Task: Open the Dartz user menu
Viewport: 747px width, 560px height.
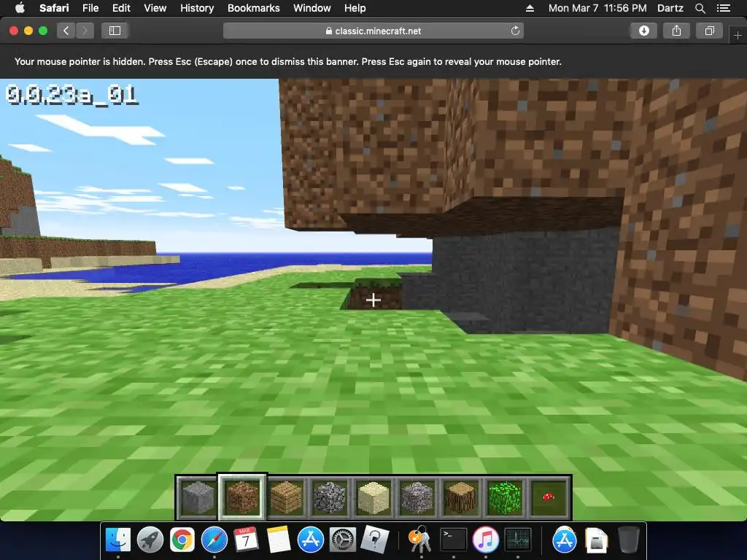Action: pos(670,8)
